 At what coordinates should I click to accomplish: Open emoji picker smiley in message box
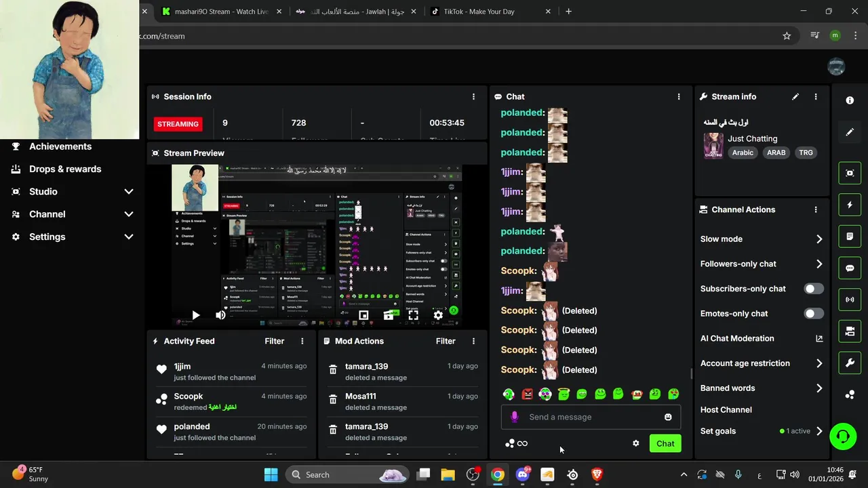(x=668, y=418)
